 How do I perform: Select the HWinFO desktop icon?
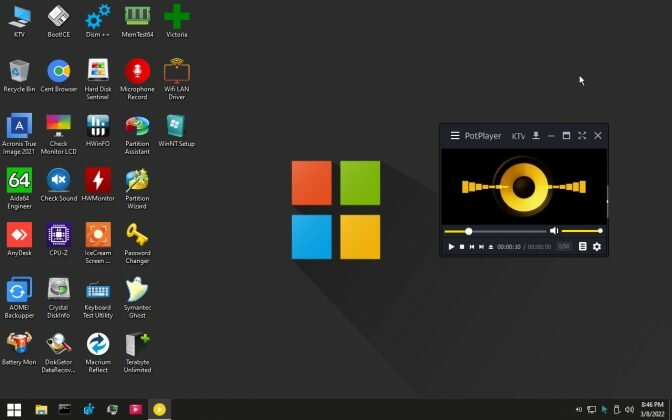(x=98, y=131)
